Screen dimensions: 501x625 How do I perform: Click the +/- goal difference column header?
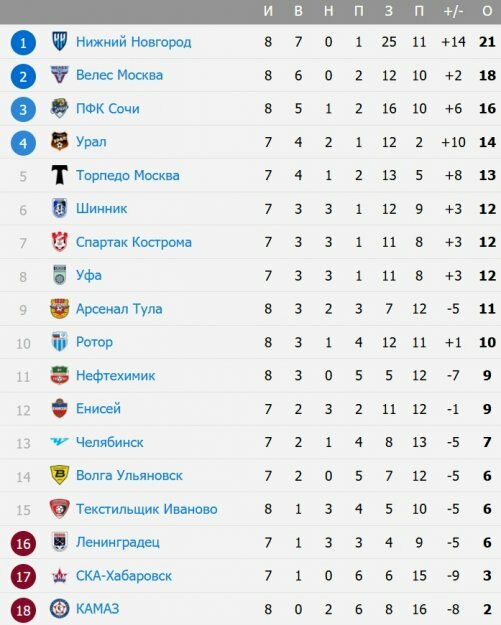click(454, 11)
